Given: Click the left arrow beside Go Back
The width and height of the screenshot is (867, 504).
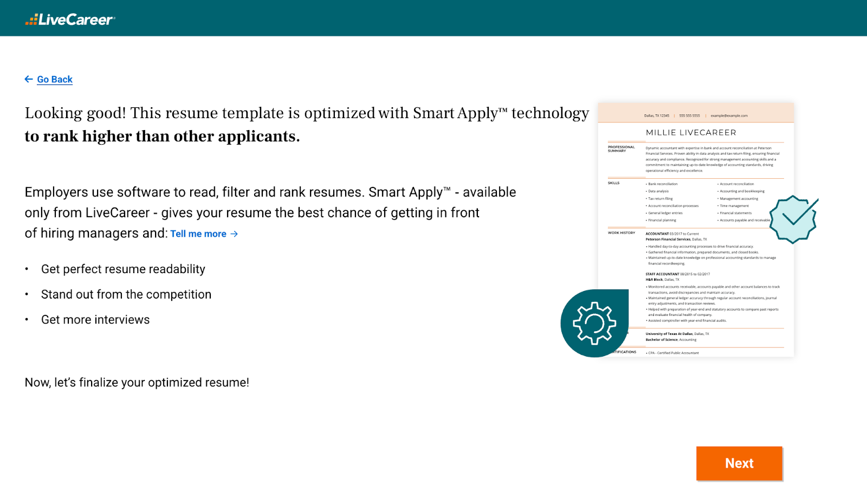Looking at the screenshot, I should pos(28,79).
